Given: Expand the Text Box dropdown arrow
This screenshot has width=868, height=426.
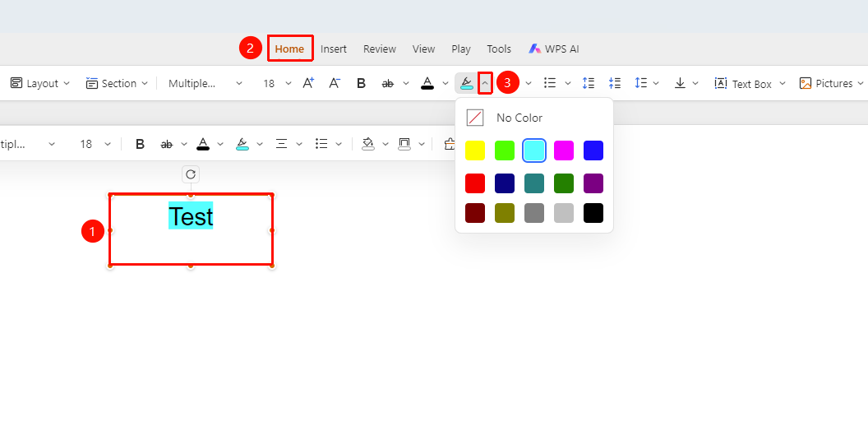Looking at the screenshot, I should 783,83.
